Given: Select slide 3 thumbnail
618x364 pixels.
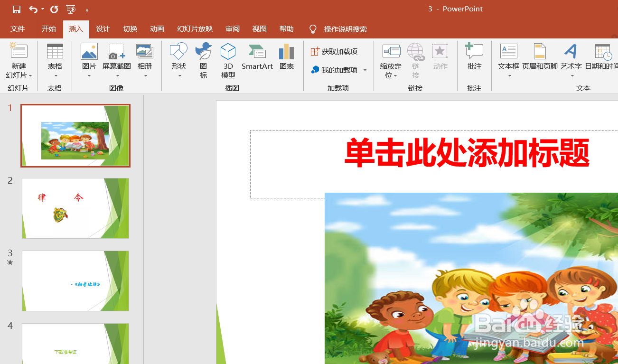Looking at the screenshot, I should [75, 281].
